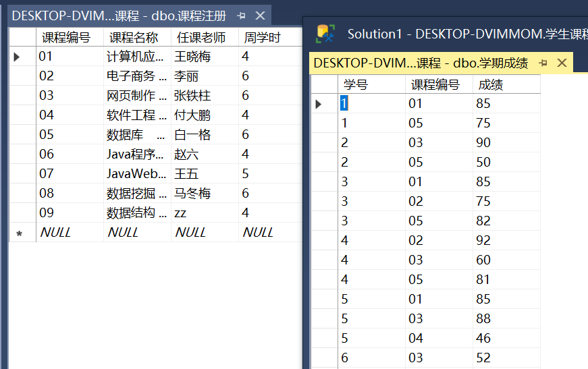This screenshot has width=588, height=369.
Task: Pin the dbo.课程注册 tab
Action: [242, 16]
